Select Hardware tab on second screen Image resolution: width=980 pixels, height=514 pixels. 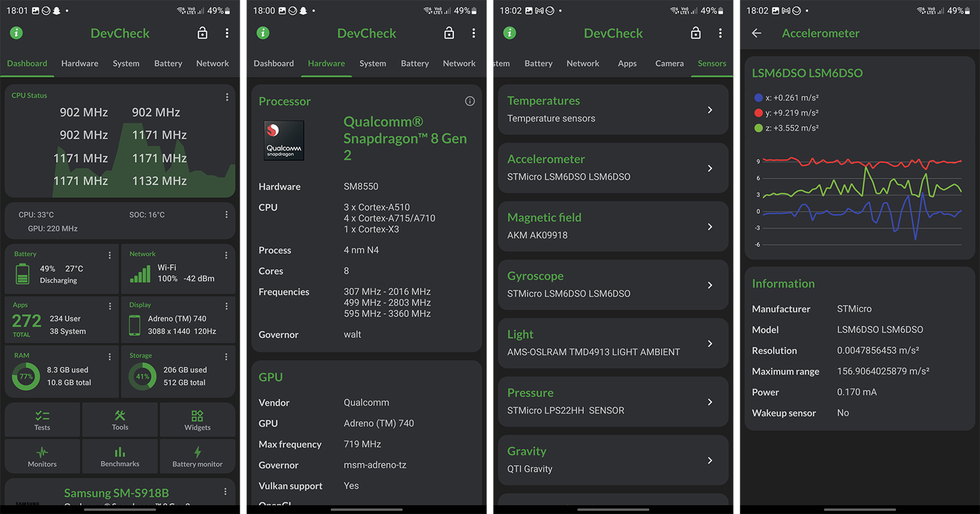(x=326, y=64)
